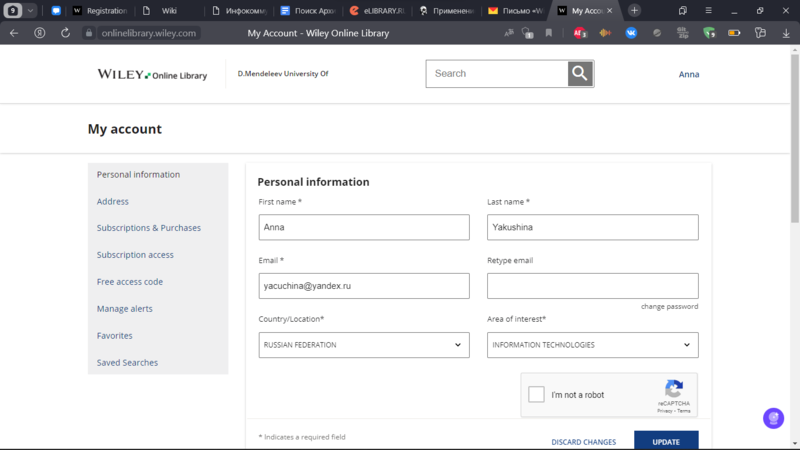Click the page translate icon

[x=508, y=33]
